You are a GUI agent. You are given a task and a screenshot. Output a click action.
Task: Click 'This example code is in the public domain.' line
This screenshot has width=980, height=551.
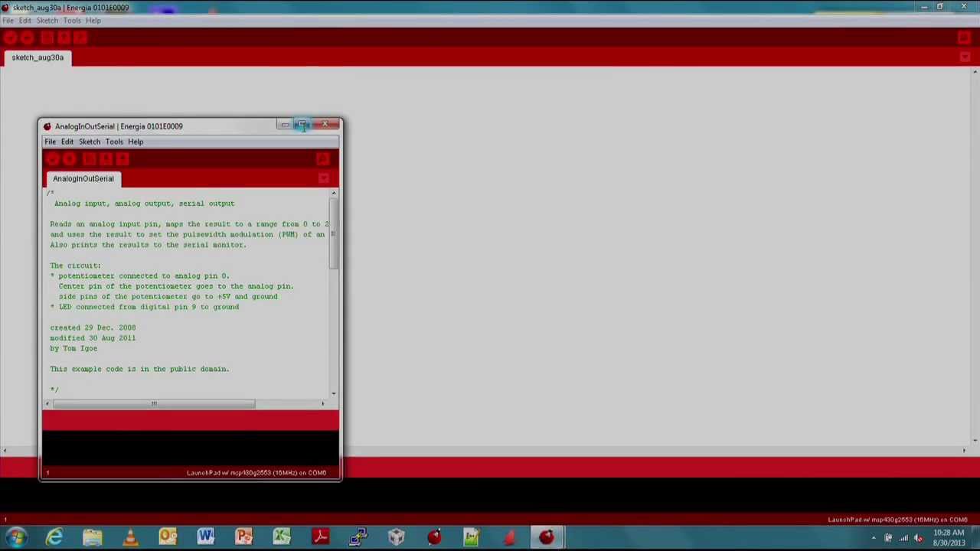[139, 369]
